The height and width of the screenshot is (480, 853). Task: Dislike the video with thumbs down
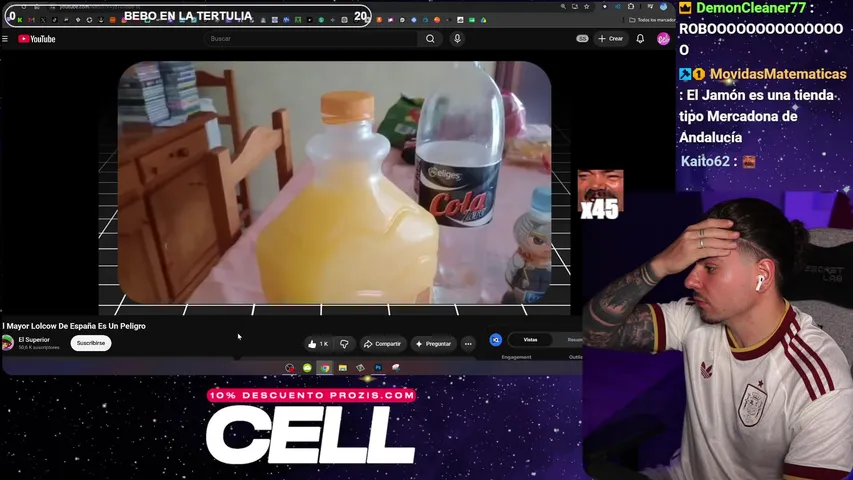pos(344,344)
